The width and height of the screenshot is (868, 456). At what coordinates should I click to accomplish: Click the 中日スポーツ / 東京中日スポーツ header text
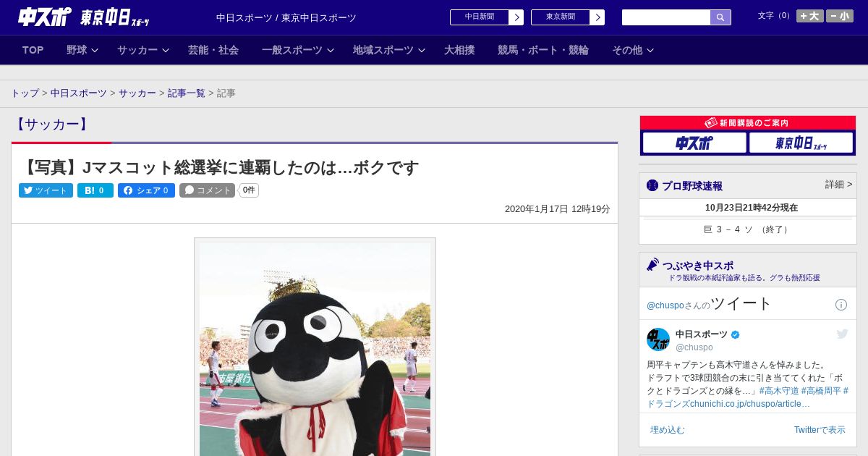point(286,17)
